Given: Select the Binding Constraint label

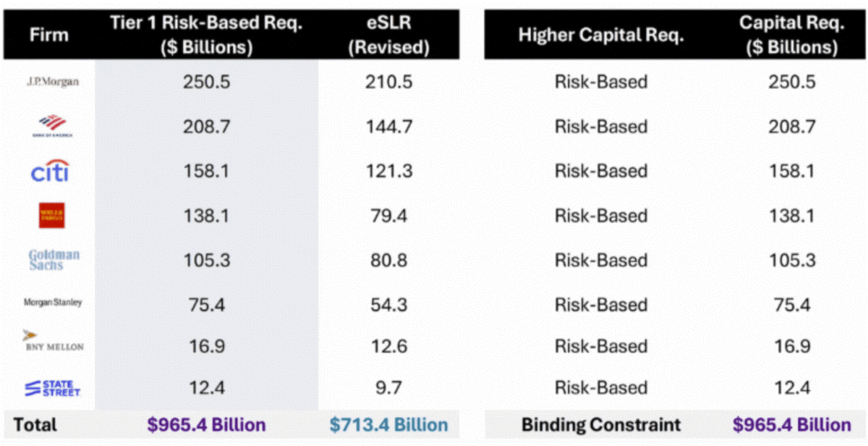Looking at the screenshot, I should pyautogui.click(x=600, y=425).
